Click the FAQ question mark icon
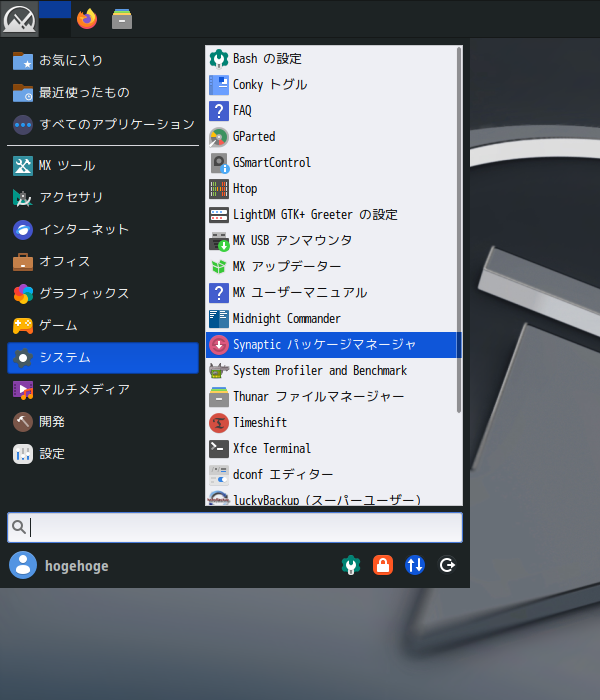The width and height of the screenshot is (600, 700). pos(219,110)
